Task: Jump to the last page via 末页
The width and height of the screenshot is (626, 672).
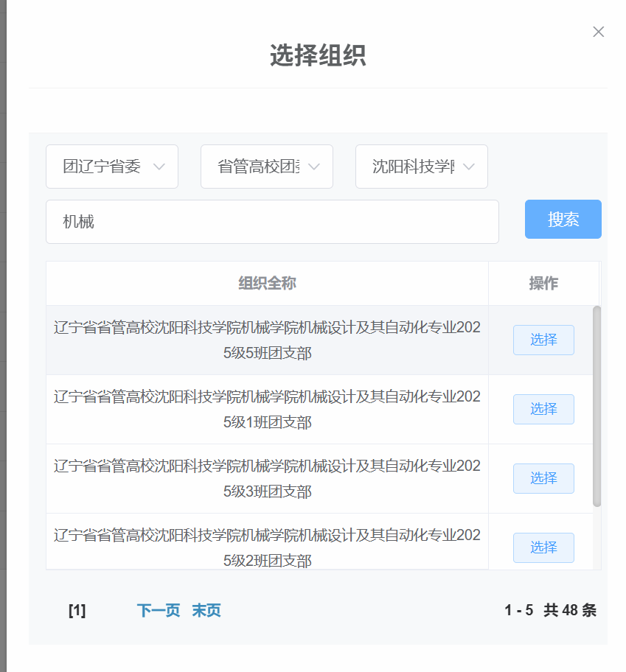Action: pos(206,611)
